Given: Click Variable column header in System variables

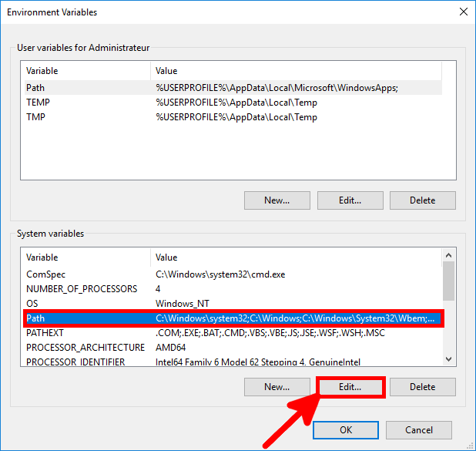Looking at the screenshot, I should (x=87, y=257).
